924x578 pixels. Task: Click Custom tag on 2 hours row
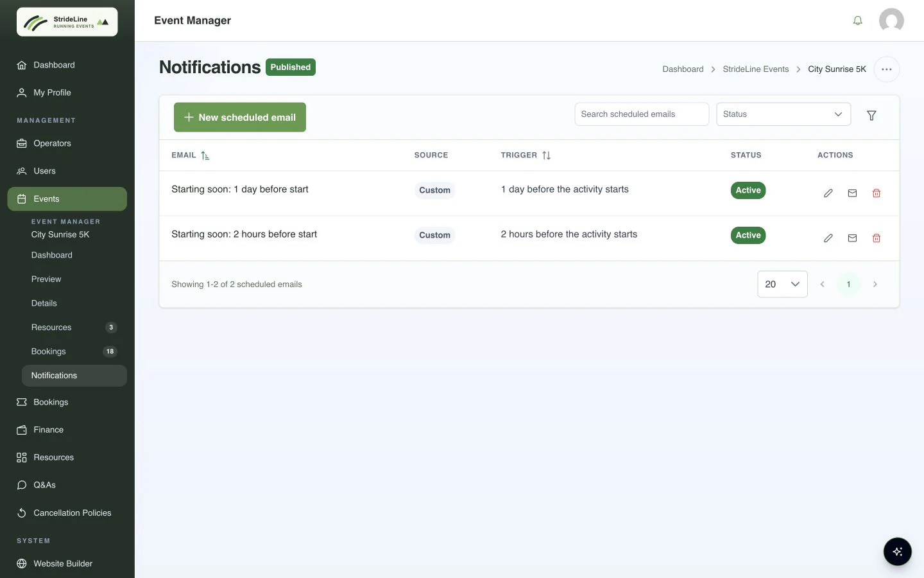point(434,236)
